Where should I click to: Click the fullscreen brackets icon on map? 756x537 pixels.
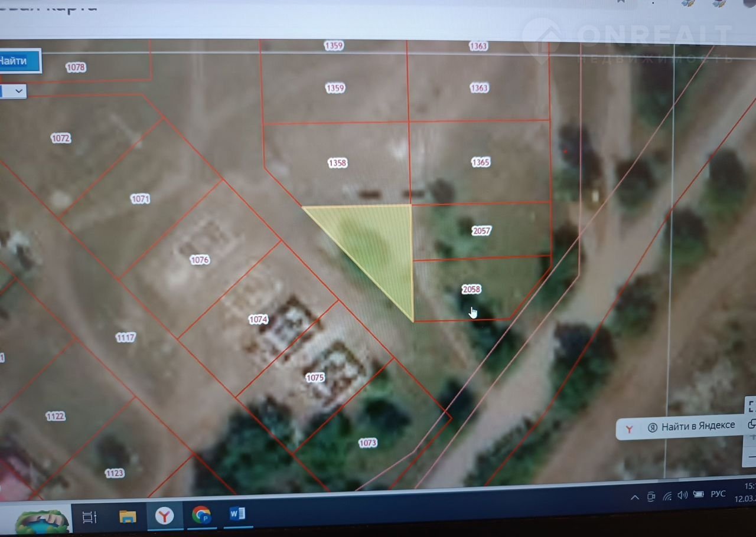(751, 405)
